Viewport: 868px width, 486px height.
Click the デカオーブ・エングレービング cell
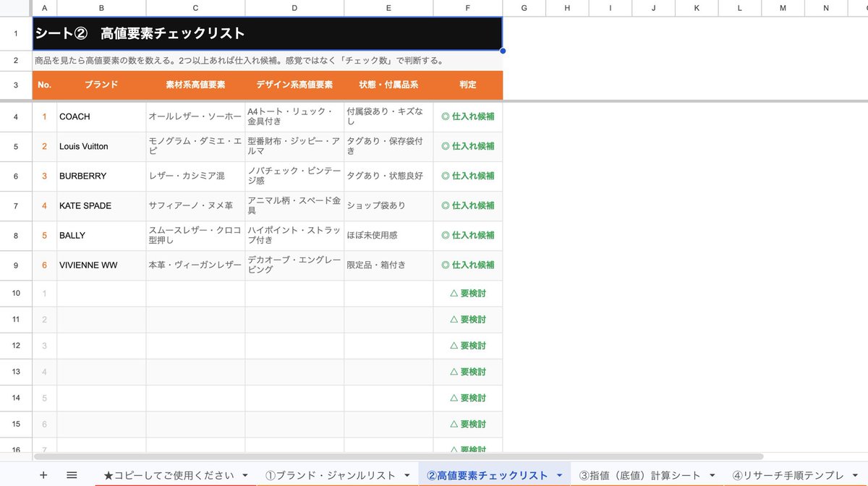tap(294, 265)
